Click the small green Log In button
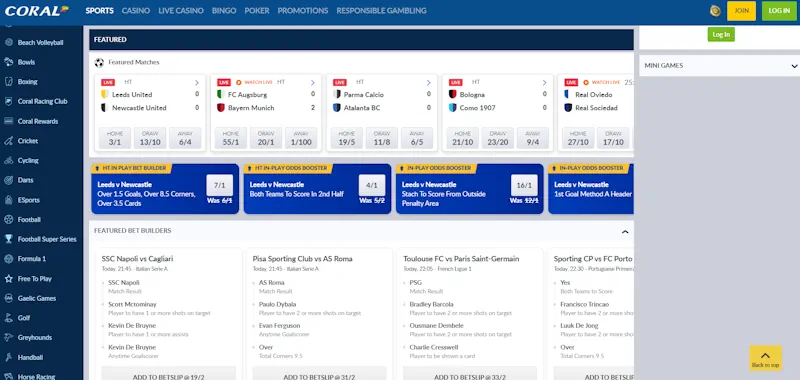 tap(721, 34)
